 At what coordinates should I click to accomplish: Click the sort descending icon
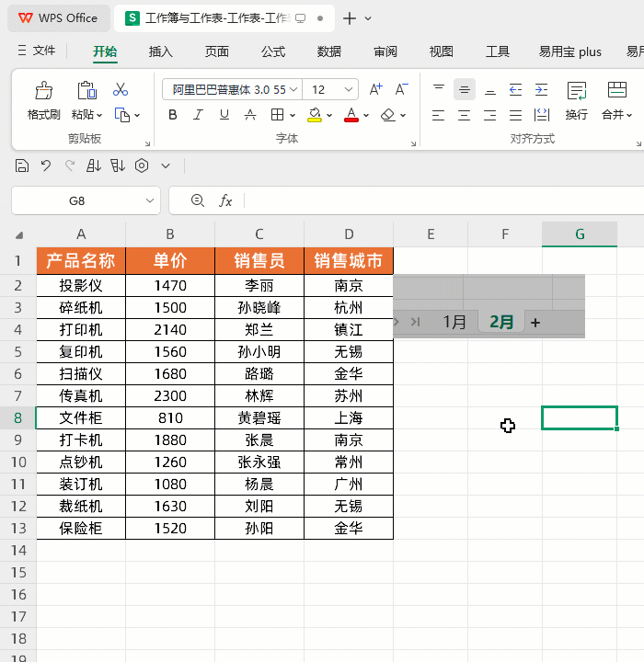click(x=118, y=165)
